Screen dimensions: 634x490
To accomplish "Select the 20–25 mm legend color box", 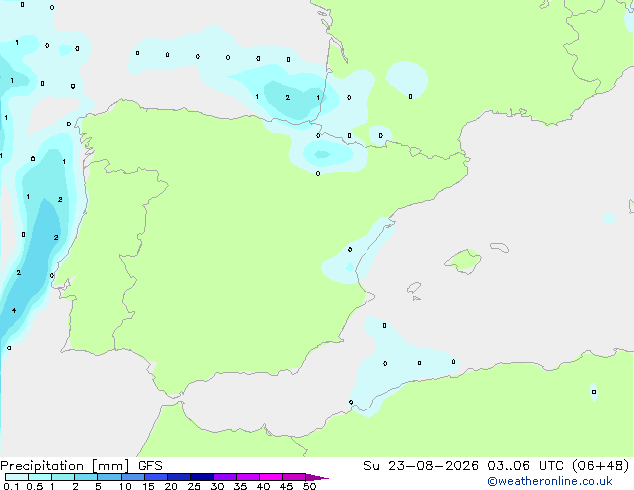I will click(x=179, y=477).
